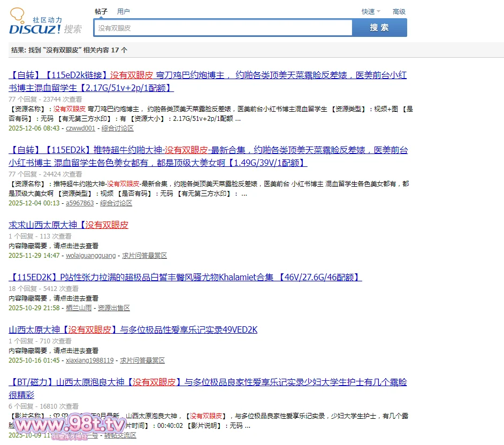Go to 转帖交流区 forum section
Screen dimensions: 504x445
(x=120, y=435)
